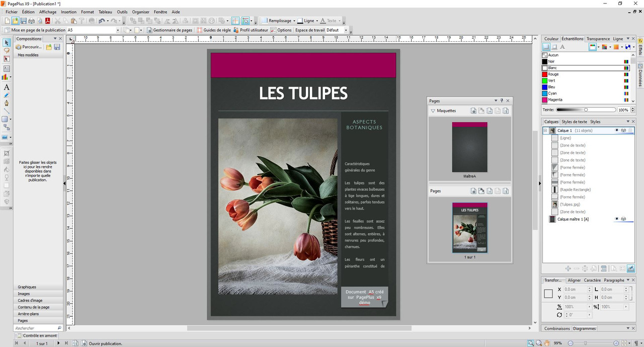Image resolution: width=644 pixels, height=347 pixels.
Task: Open Options in the toolbar
Action: (x=281, y=30)
